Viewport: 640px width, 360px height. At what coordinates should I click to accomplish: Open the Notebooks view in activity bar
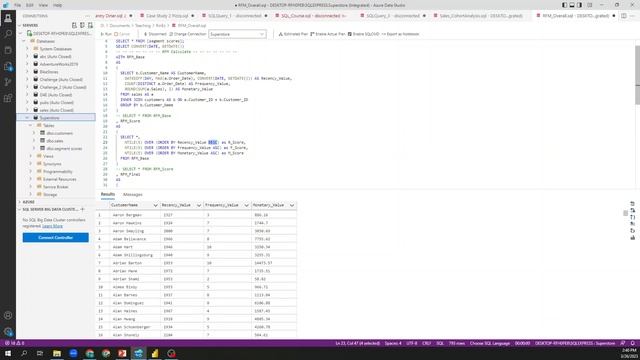8,50
